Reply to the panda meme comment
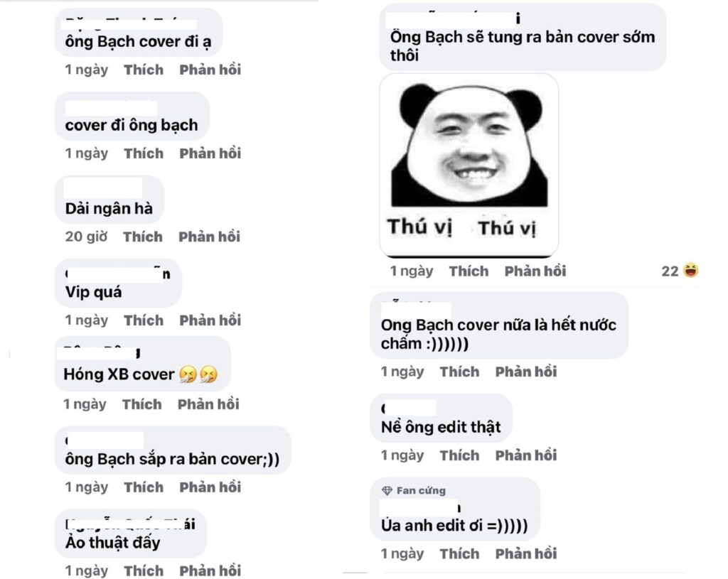The height and width of the screenshot is (579, 728). (x=535, y=271)
